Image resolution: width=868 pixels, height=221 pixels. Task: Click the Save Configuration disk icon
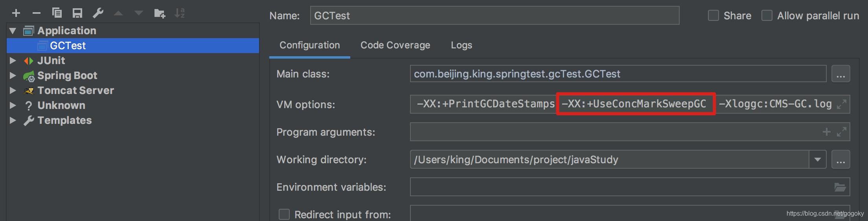coord(77,13)
